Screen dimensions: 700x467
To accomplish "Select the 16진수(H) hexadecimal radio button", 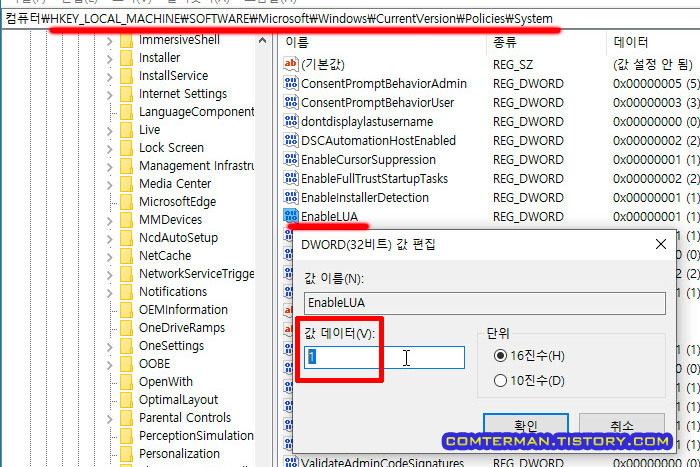I will 500,356.
